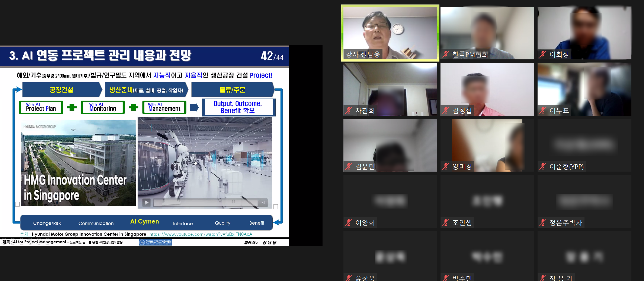This screenshot has width=644, height=281.
Task: Click the 한국프로젝트경영협회 logo in footer
Action: (x=156, y=242)
